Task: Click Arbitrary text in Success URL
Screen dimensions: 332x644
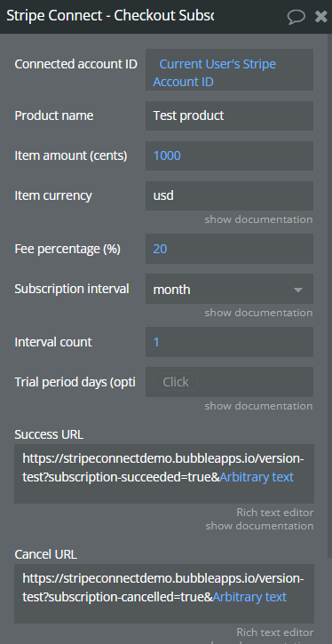Action: [257, 477]
